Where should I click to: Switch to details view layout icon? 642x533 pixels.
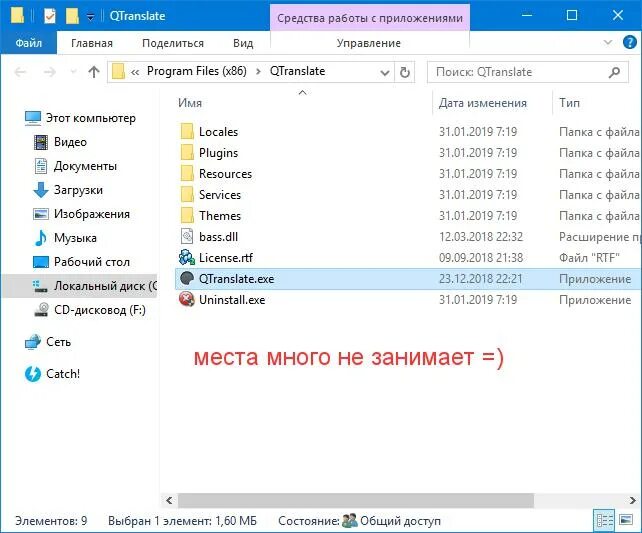point(604,521)
